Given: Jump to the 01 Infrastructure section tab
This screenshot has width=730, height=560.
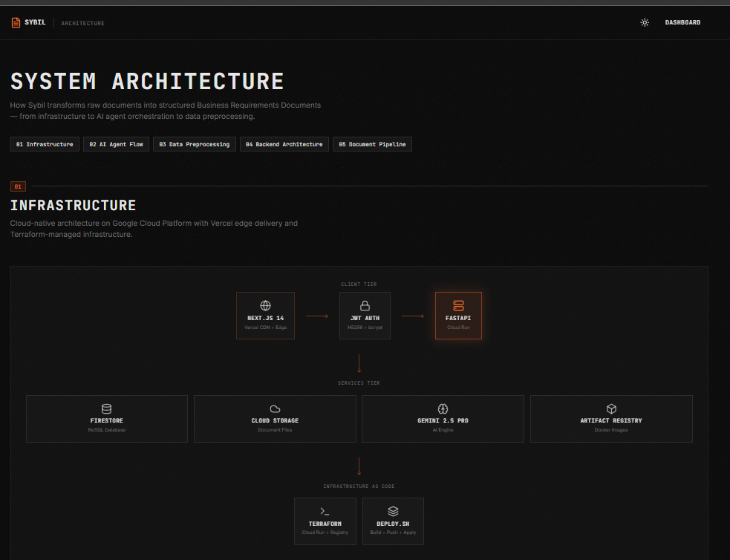Looking at the screenshot, I should pyautogui.click(x=45, y=144).
